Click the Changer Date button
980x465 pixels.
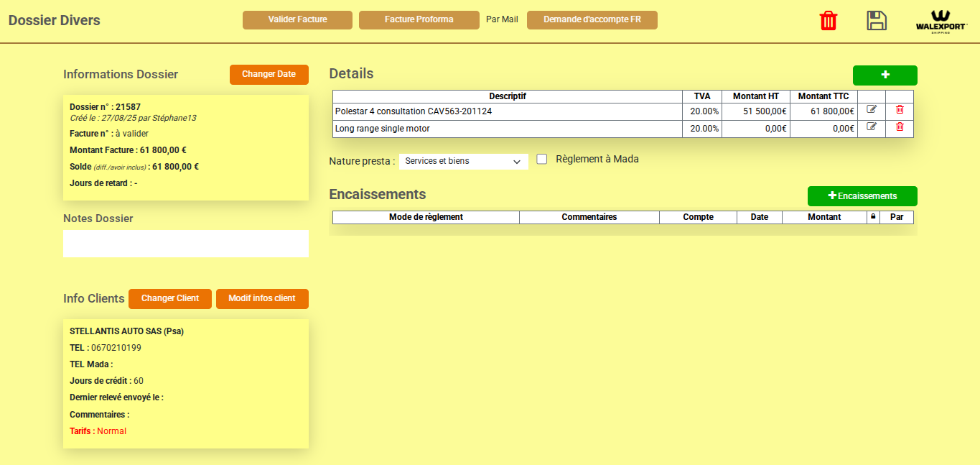pyautogui.click(x=269, y=74)
